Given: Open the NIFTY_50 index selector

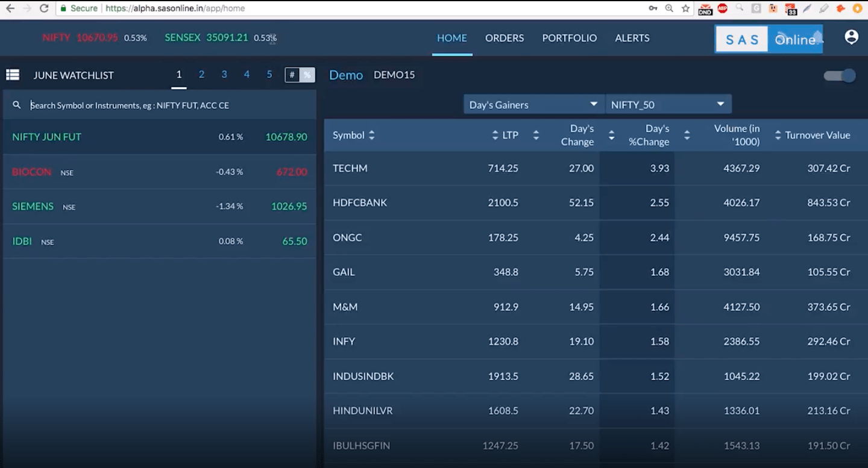Looking at the screenshot, I should pyautogui.click(x=668, y=104).
